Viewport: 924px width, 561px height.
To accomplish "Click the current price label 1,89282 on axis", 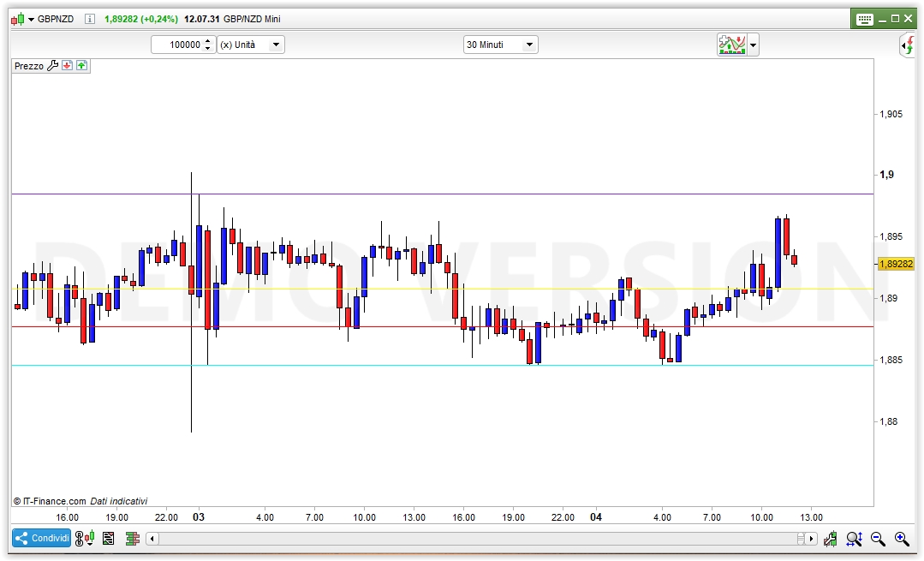I will coord(896,264).
